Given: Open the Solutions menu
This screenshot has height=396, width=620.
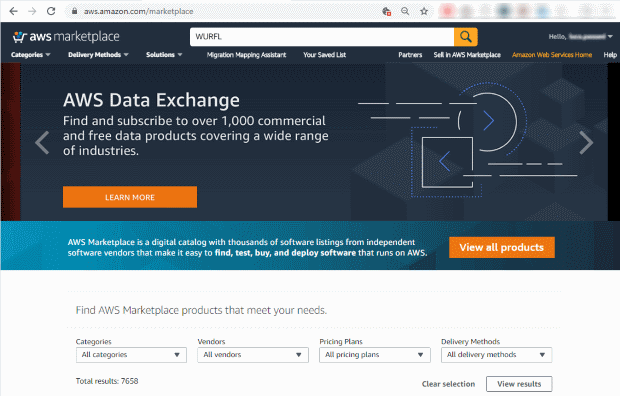Looking at the screenshot, I should click(x=164, y=55).
